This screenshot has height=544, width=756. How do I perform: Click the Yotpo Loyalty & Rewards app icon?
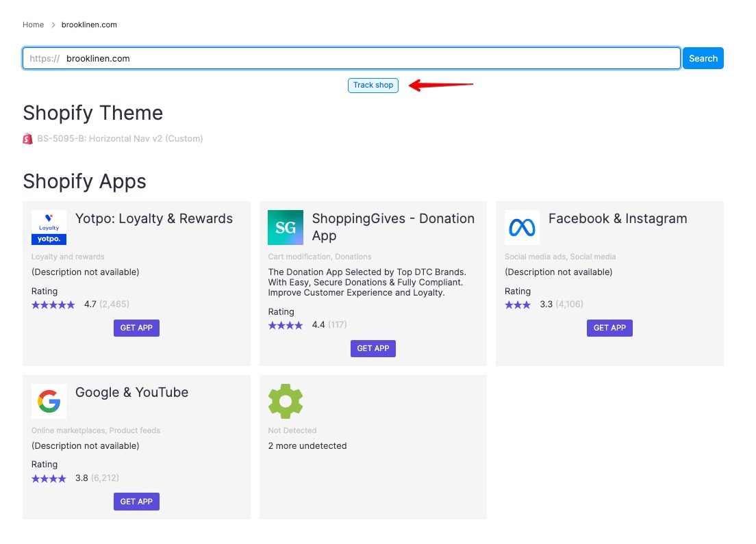(x=49, y=227)
